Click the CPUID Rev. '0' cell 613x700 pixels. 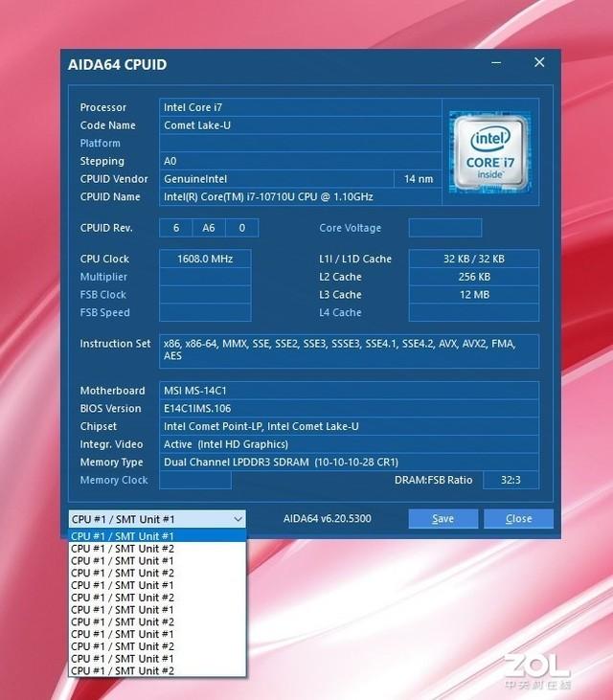click(242, 228)
